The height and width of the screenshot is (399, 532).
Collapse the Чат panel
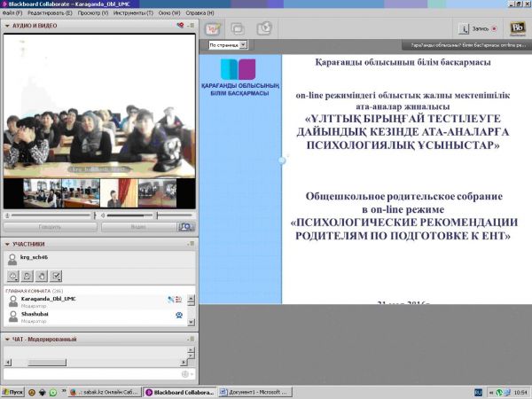(7, 339)
